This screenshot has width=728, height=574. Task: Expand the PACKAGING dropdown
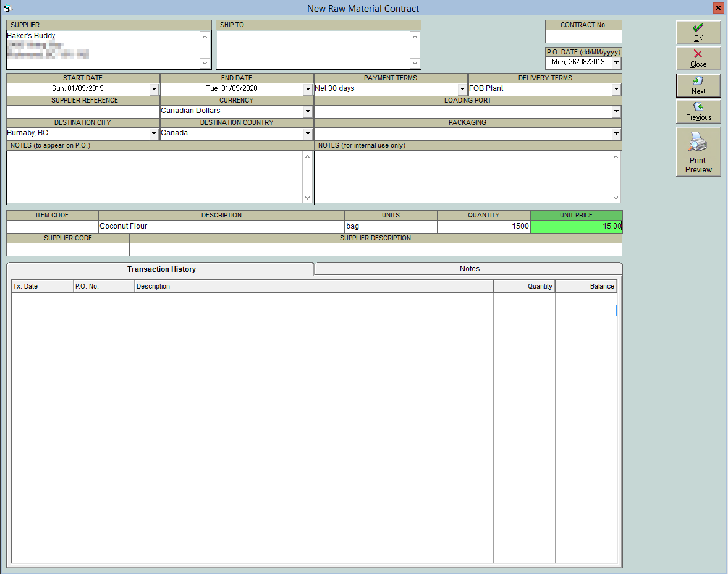pyautogui.click(x=616, y=133)
